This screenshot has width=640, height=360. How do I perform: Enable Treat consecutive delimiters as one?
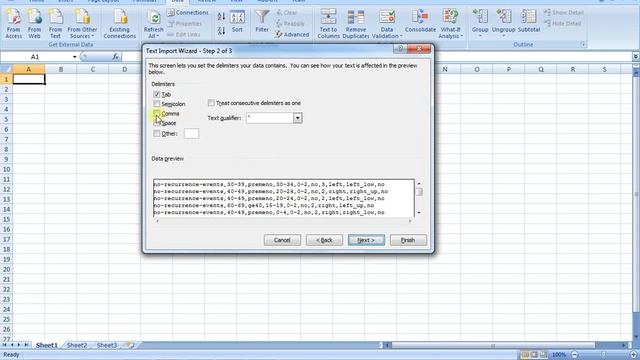pos(211,103)
